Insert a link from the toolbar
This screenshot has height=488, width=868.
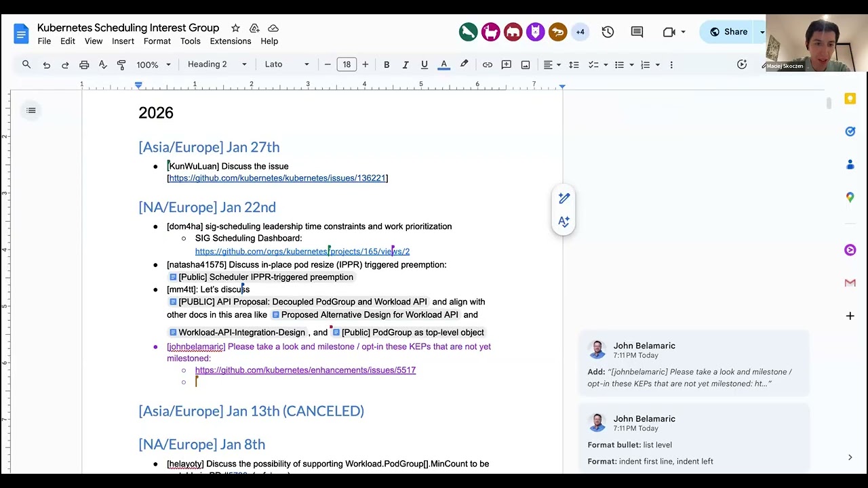pos(488,65)
